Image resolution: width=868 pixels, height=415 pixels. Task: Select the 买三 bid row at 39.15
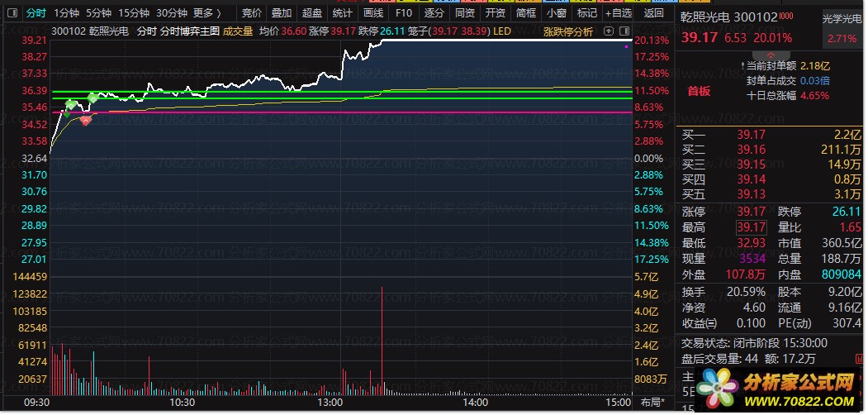coord(771,165)
